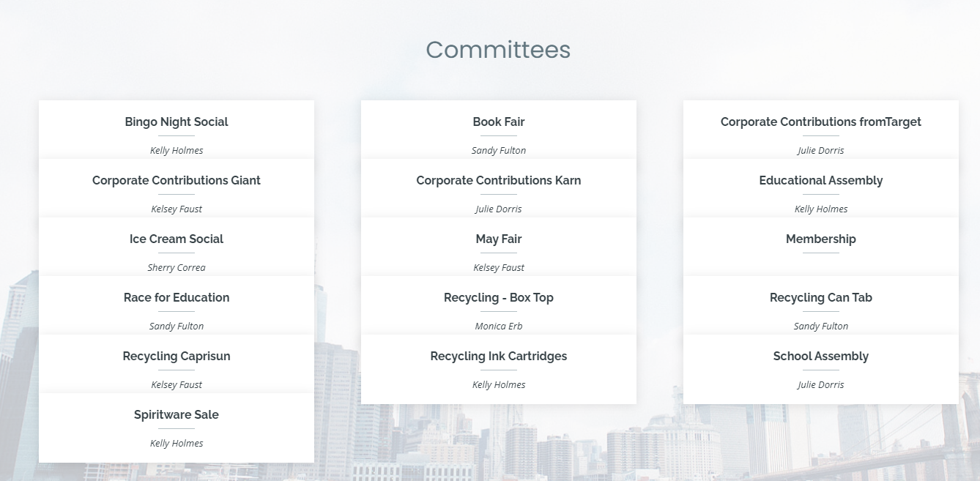Screen dimensions: 980x481
Task: Click Kelsey Faust under Corporate Contributions Giant
Action: coord(177,209)
